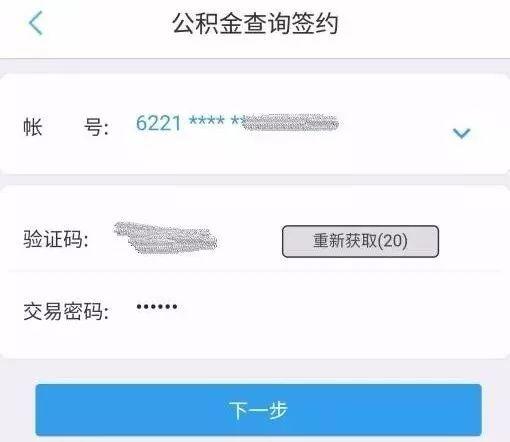The width and height of the screenshot is (510, 442).
Task: Go back using the top-left arrow
Action: (x=36, y=23)
